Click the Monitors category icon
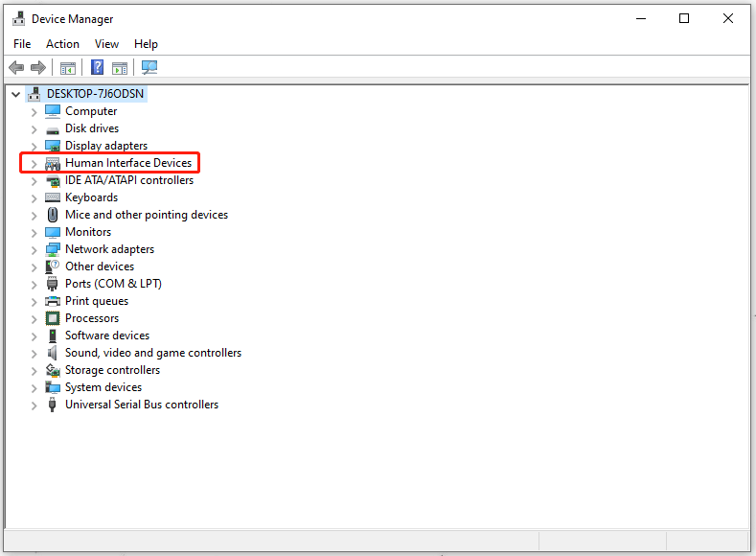 pyautogui.click(x=53, y=232)
